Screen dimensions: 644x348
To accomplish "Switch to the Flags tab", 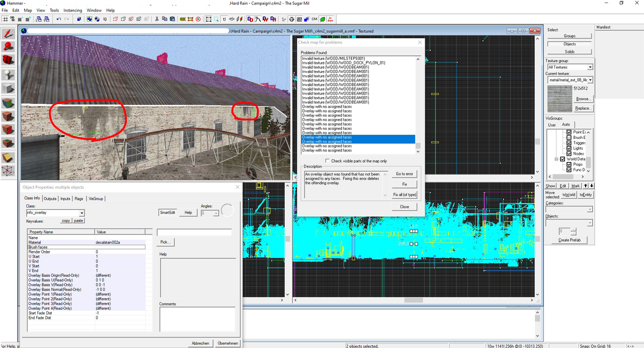I will coord(79,199).
